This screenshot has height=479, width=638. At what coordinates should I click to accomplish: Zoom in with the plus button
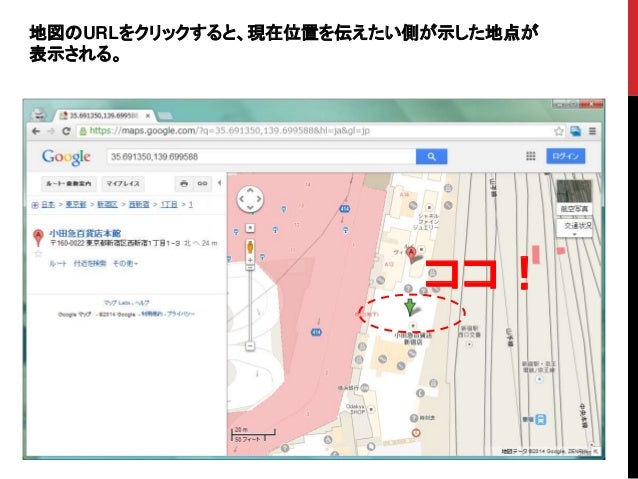[250, 260]
